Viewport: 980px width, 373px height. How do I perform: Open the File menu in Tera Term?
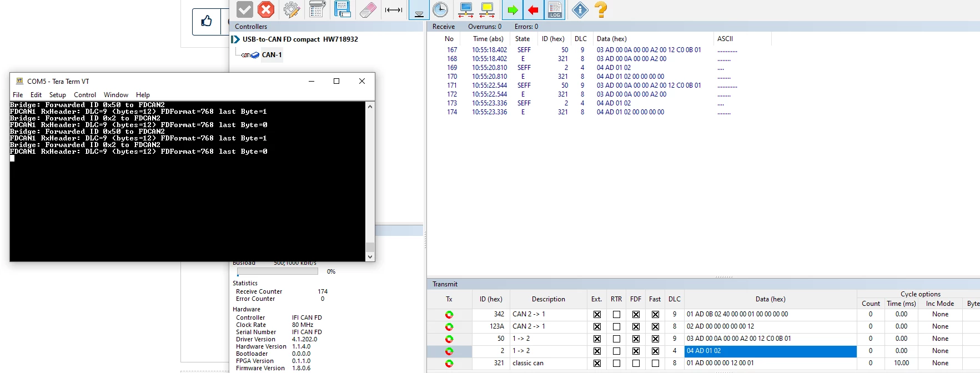click(18, 95)
